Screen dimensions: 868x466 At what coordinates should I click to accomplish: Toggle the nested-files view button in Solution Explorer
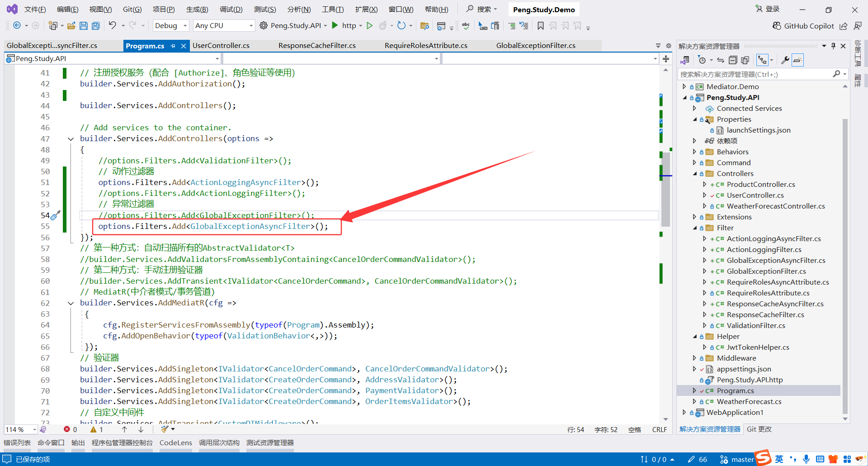click(x=762, y=60)
